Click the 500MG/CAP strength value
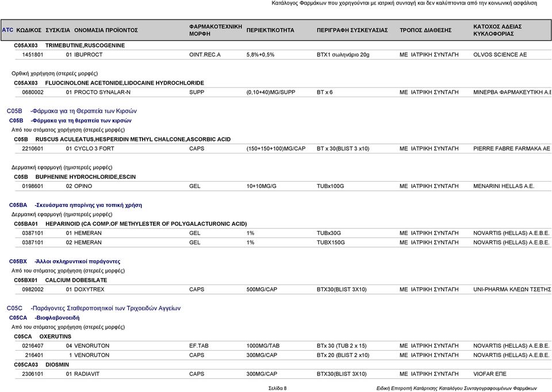Image resolution: width=552 pixels, height=392 pixels. [x=262, y=289]
